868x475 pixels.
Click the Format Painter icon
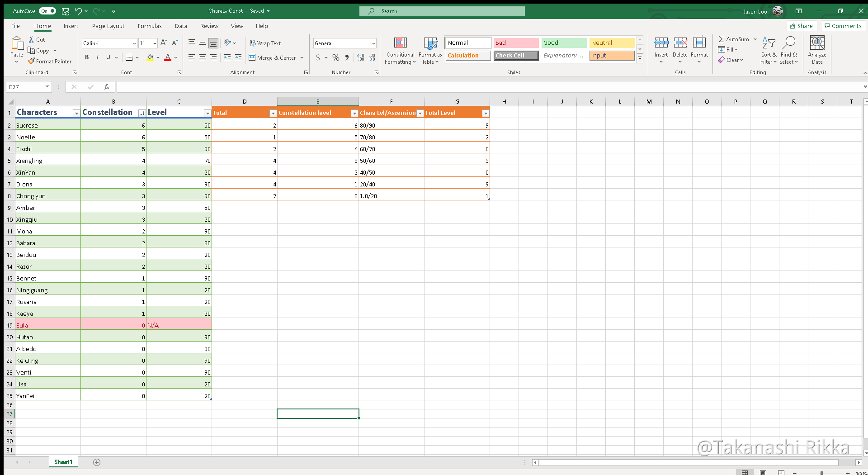pyautogui.click(x=31, y=61)
